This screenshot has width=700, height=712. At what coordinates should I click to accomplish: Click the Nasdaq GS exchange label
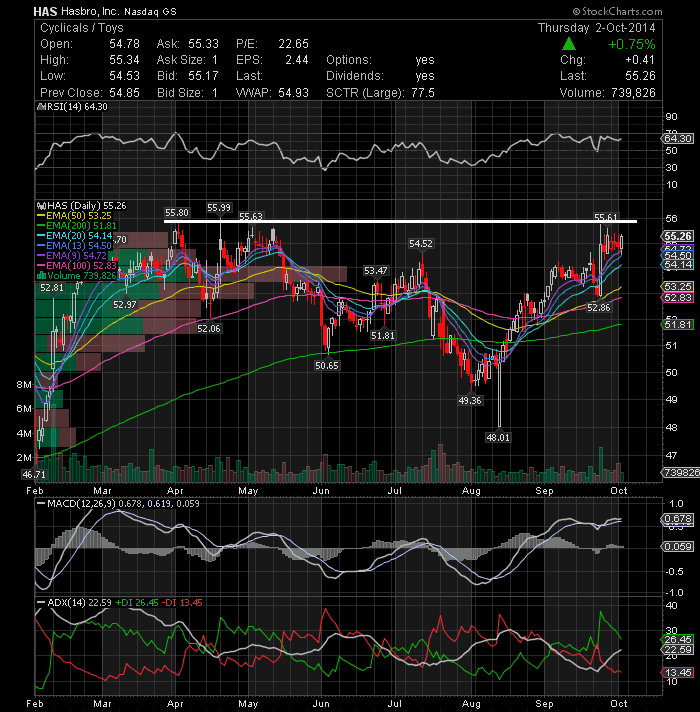149,12
